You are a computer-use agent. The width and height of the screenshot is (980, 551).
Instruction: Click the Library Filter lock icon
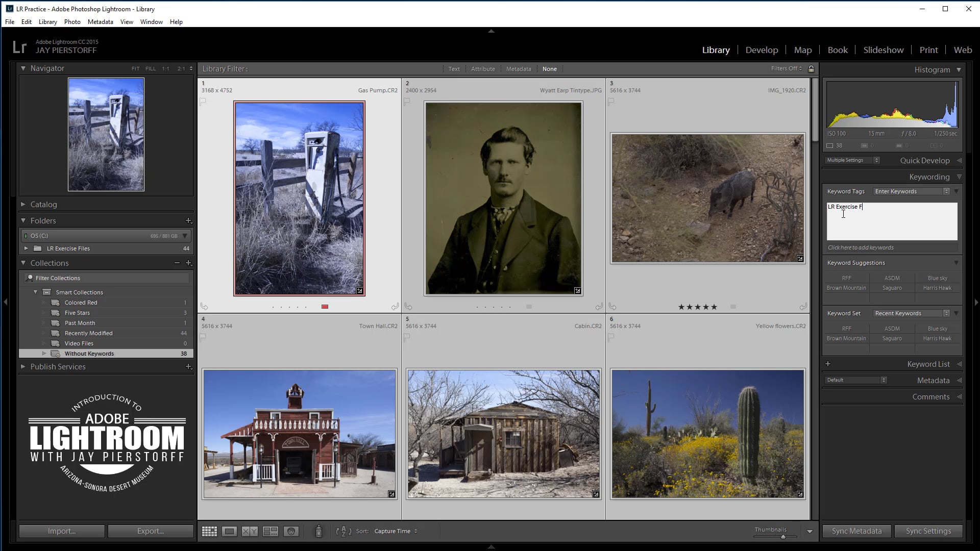(811, 68)
